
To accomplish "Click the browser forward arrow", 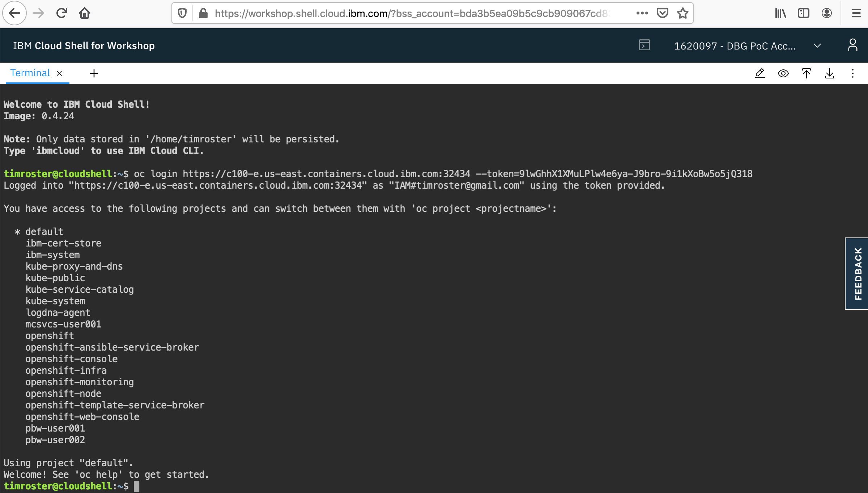I will (x=38, y=13).
